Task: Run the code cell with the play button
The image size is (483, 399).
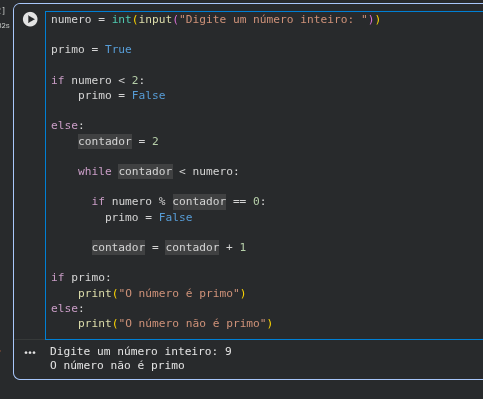Action: 30,19
